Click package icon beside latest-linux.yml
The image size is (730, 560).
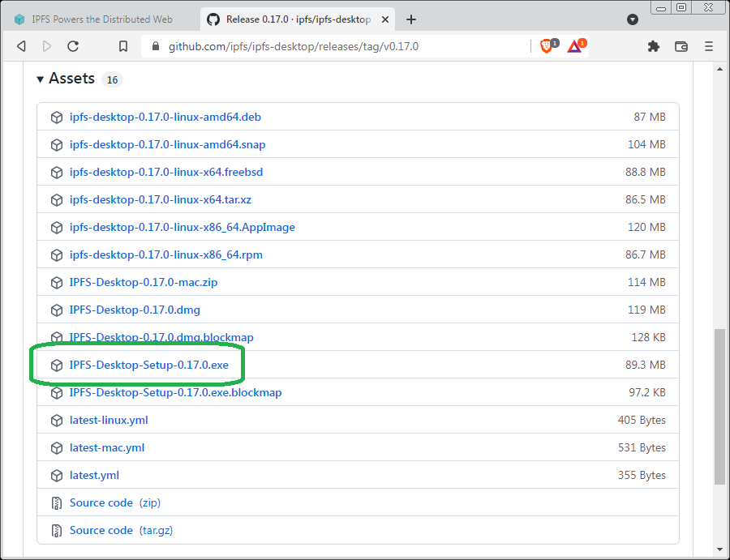(x=57, y=421)
